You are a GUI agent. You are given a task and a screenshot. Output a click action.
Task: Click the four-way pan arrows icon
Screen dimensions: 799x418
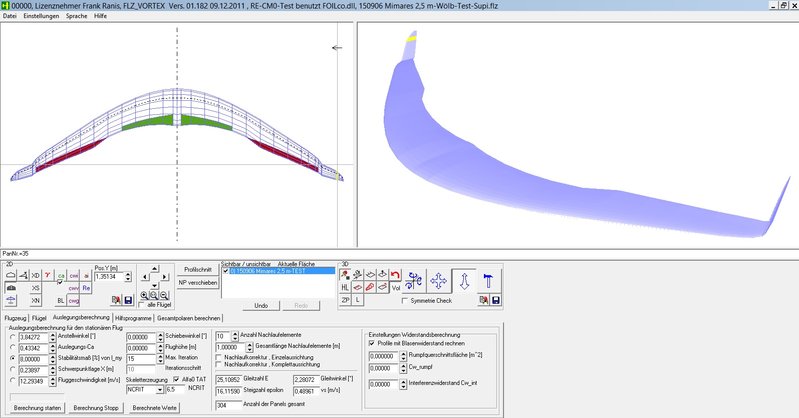tap(439, 280)
